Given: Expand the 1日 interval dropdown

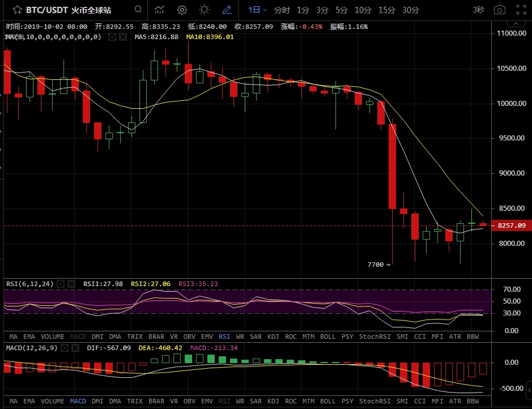Looking at the screenshot, I should 257,10.
